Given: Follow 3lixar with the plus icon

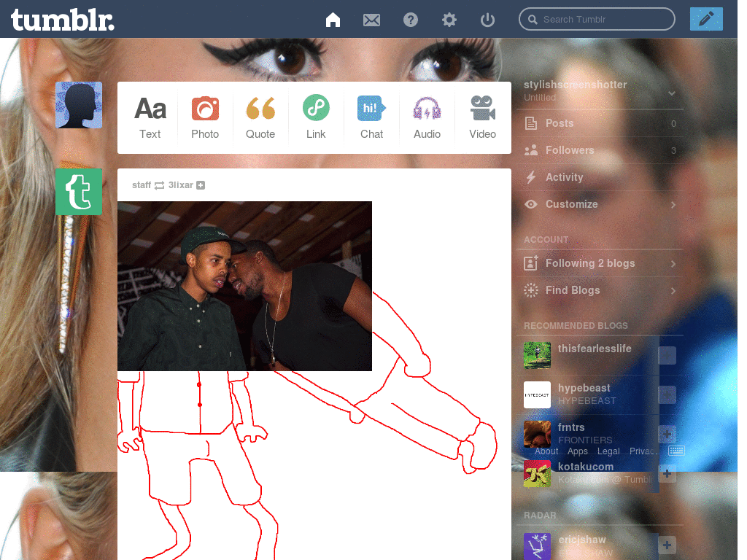Looking at the screenshot, I should tap(201, 185).
